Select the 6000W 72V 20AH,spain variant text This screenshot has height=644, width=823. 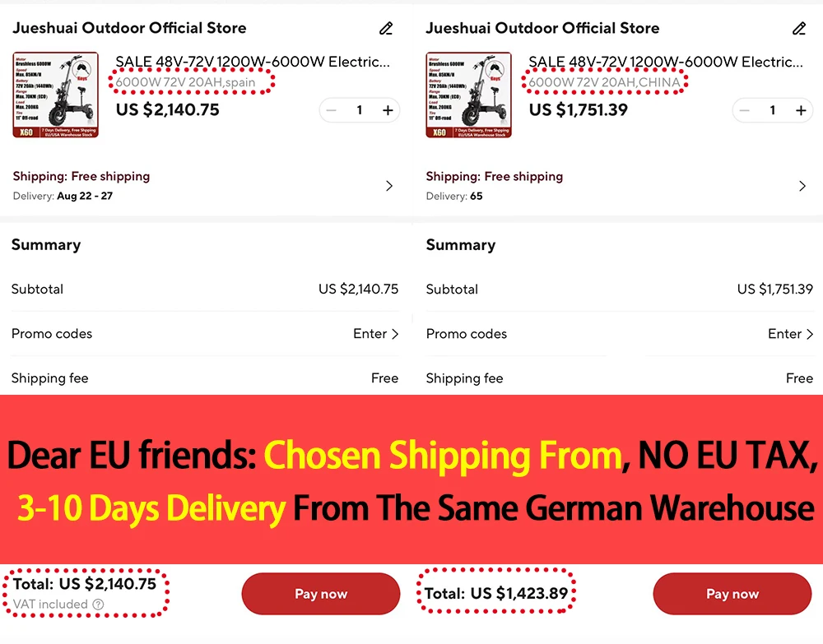(x=186, y=82)
